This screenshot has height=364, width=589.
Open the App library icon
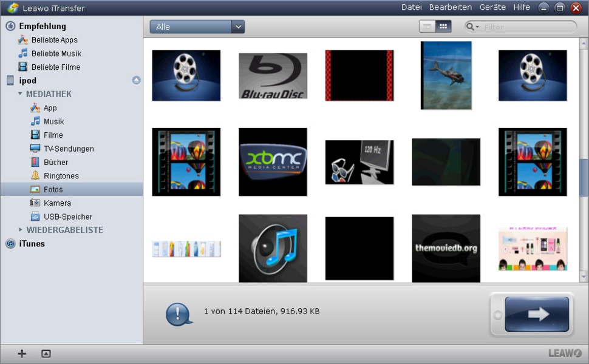point(35,108)
